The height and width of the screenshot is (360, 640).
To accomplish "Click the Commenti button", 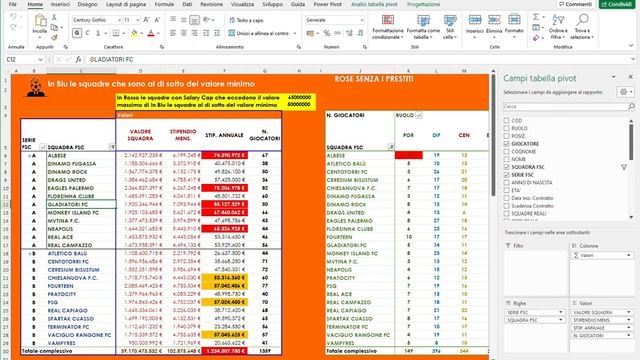I will click(x=575, y=4).
